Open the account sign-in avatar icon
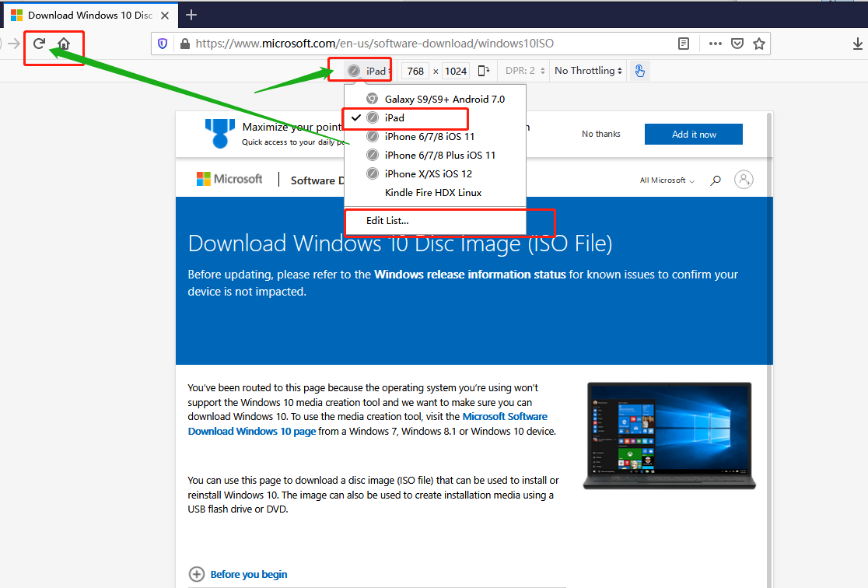 744,180
